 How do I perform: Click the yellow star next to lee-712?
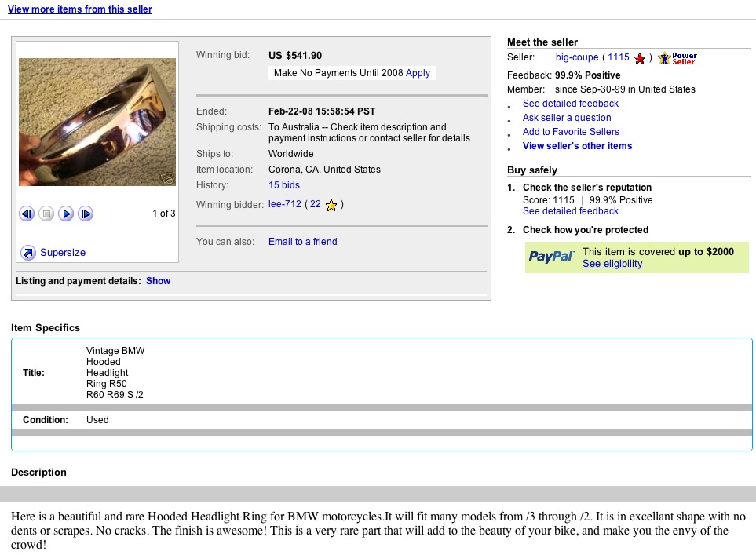(x=331, y=205)
